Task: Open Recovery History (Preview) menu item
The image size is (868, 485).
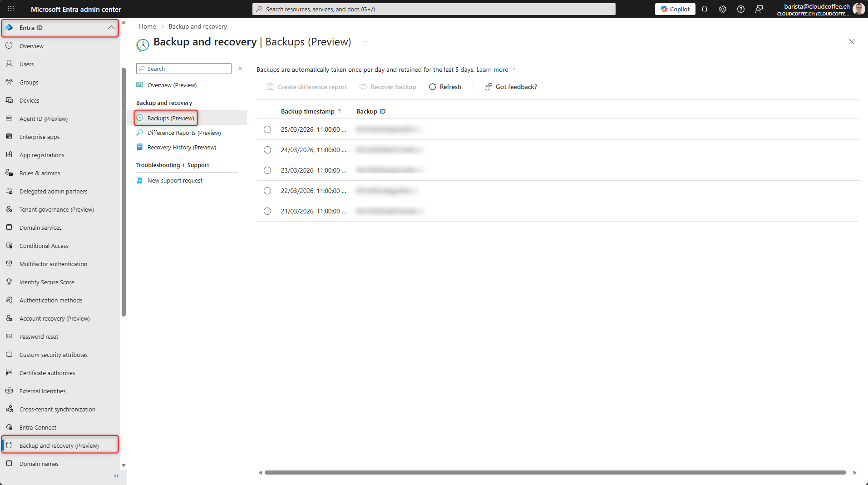Action: [182, 147]
